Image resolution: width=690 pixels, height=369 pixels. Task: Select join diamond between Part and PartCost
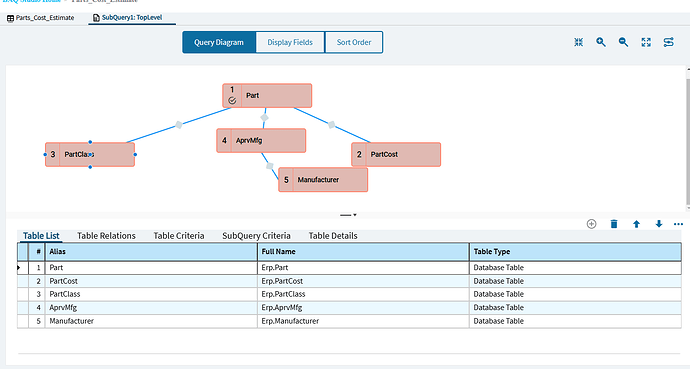pyautogui.click(x=332, y=125)
